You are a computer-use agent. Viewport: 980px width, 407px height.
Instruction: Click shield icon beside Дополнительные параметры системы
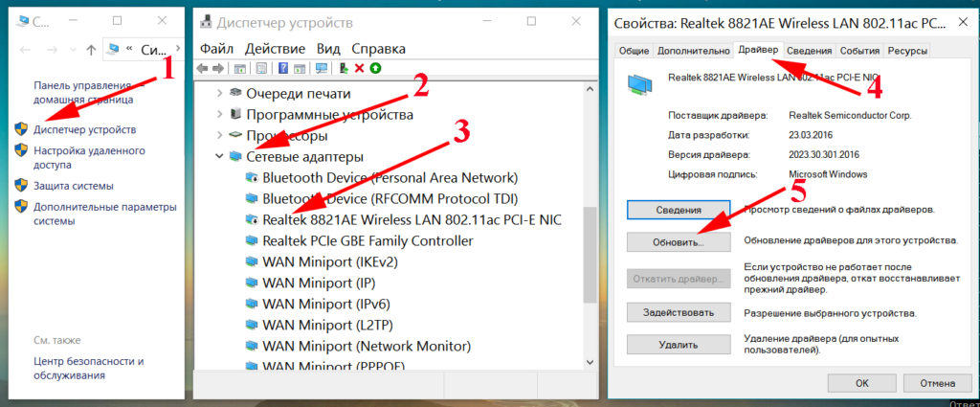21,206
